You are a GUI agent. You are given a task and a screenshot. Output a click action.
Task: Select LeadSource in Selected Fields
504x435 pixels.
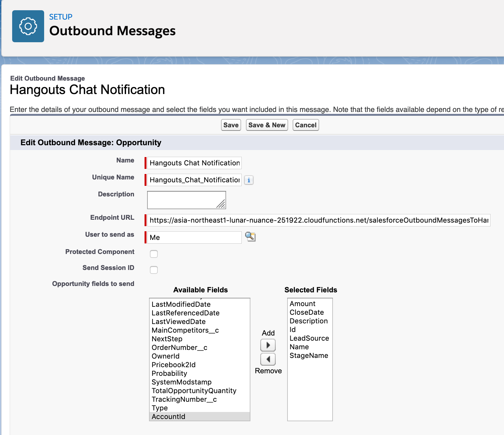tap(310, 338)
